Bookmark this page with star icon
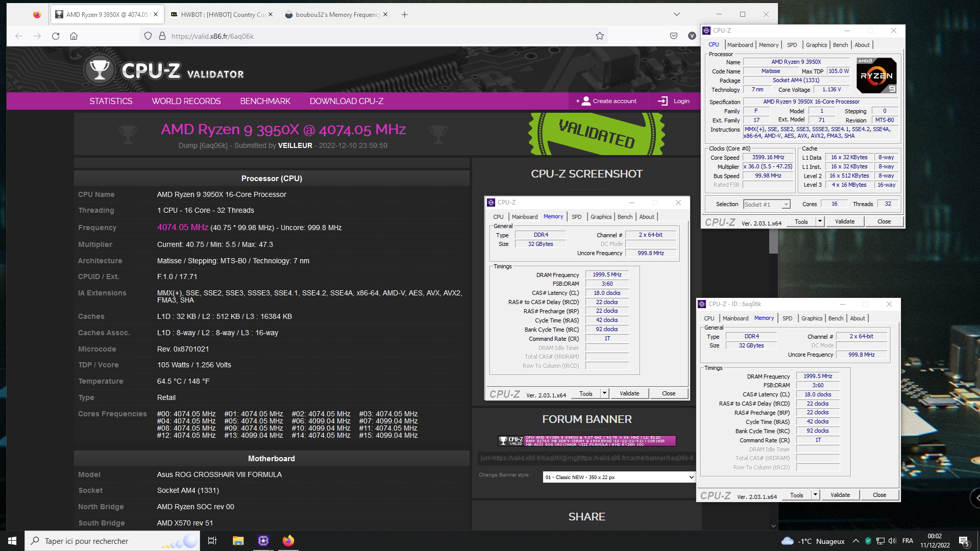 point(600,36)
